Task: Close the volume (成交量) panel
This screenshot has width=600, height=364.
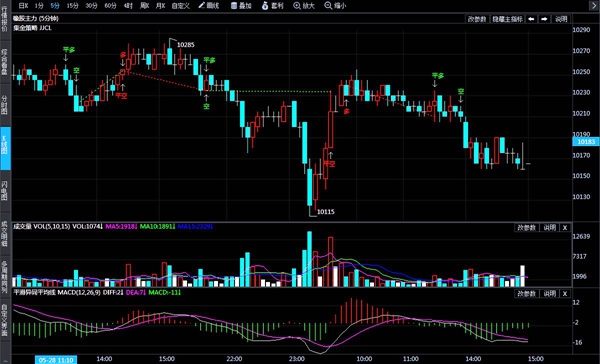Action: (x=565, y=227)
